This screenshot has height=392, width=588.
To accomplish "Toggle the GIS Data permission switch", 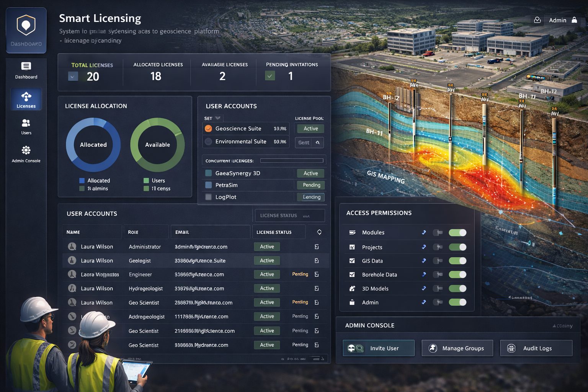I will pyautogui.click(x=457, y=261).
